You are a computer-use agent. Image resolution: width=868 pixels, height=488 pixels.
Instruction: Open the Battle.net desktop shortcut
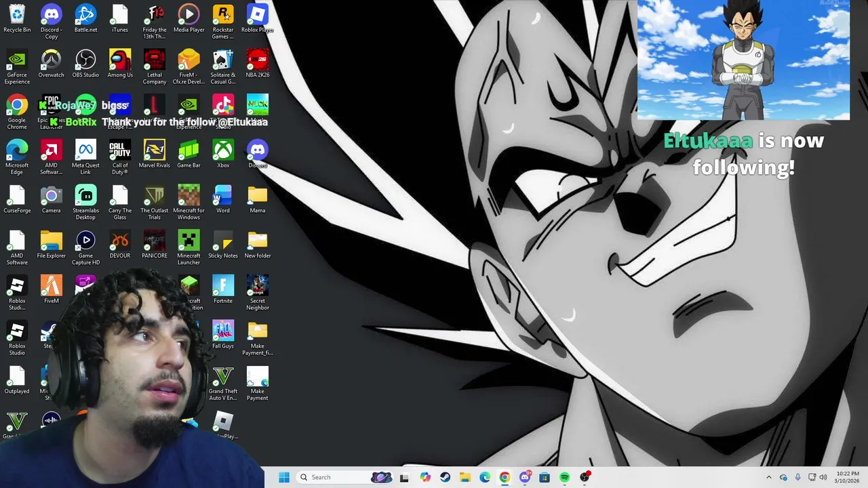[x=85, y=19]
